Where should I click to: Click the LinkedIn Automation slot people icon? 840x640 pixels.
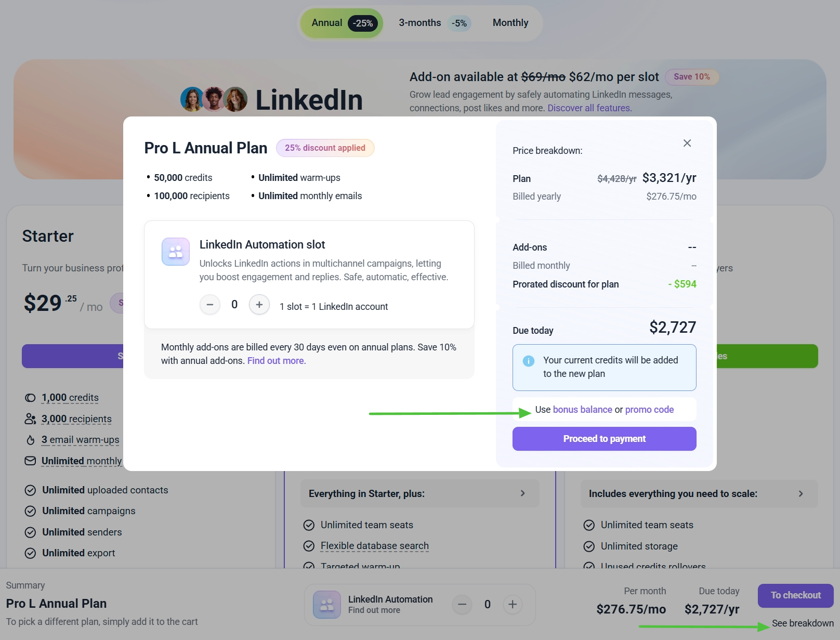coord(176,252)
